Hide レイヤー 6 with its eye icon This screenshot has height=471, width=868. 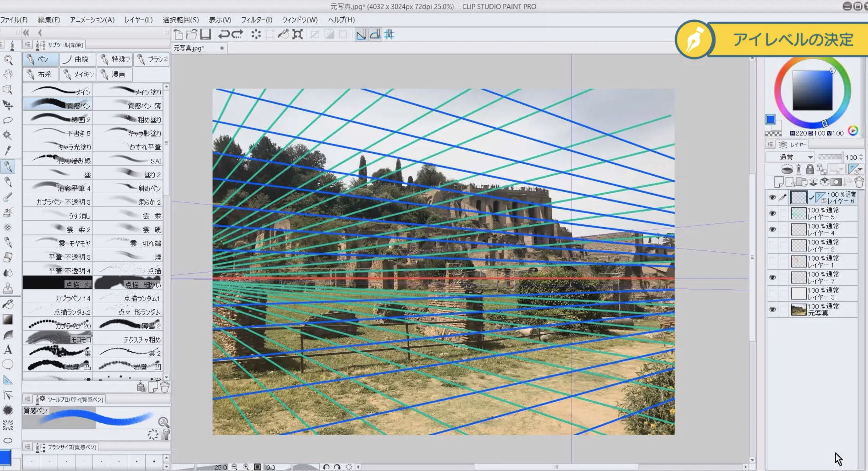772,197
